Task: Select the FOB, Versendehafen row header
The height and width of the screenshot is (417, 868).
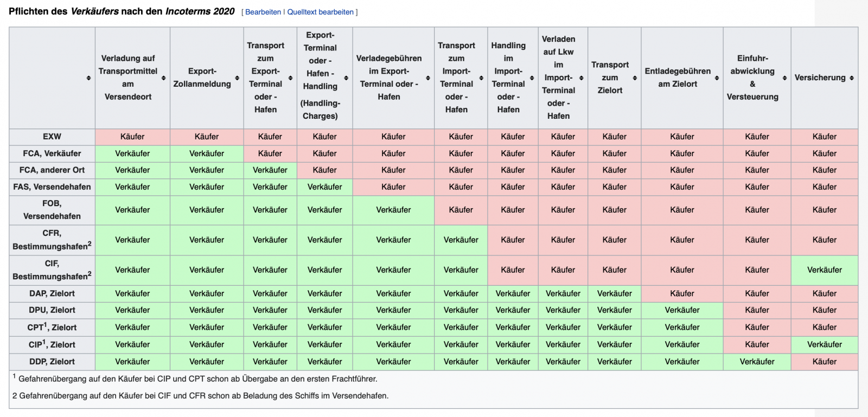Action: coord(52,210)
